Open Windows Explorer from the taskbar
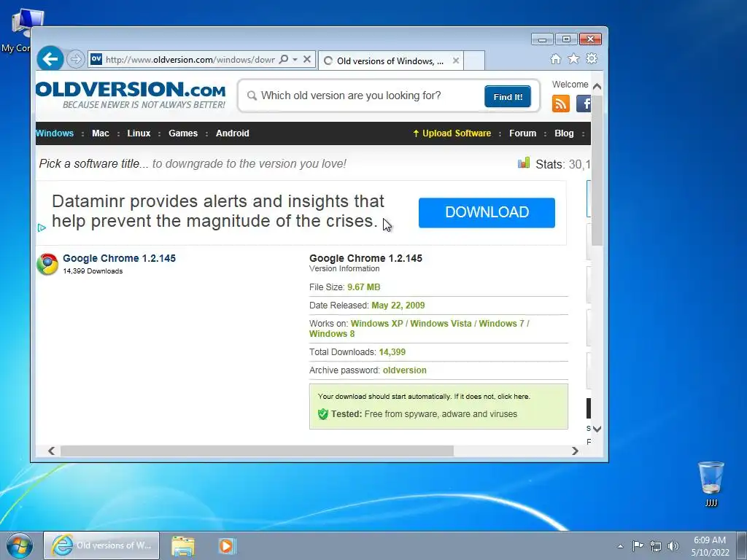 point(183,546)
